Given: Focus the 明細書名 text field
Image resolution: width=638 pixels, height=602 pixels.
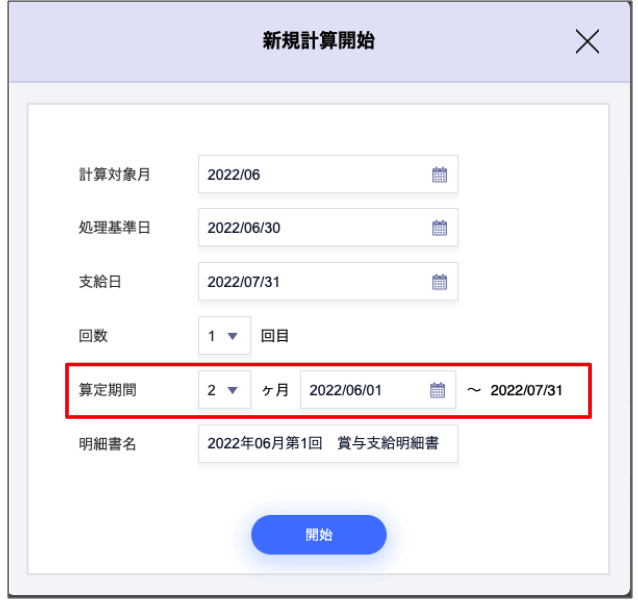Looking at the screenshot, I should point(327,444).
